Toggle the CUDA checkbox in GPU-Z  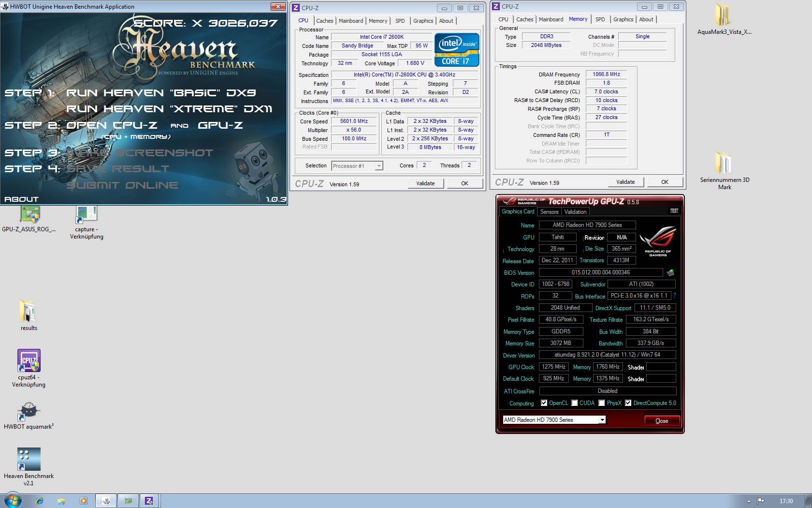574,403
